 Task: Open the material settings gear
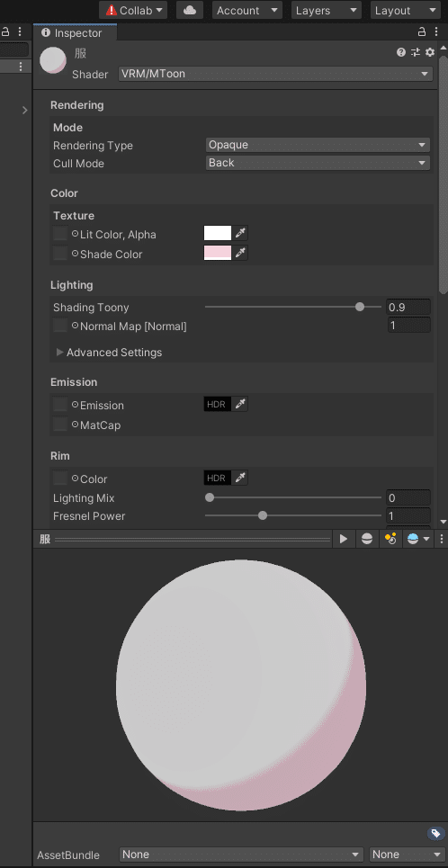pos(430,52)
